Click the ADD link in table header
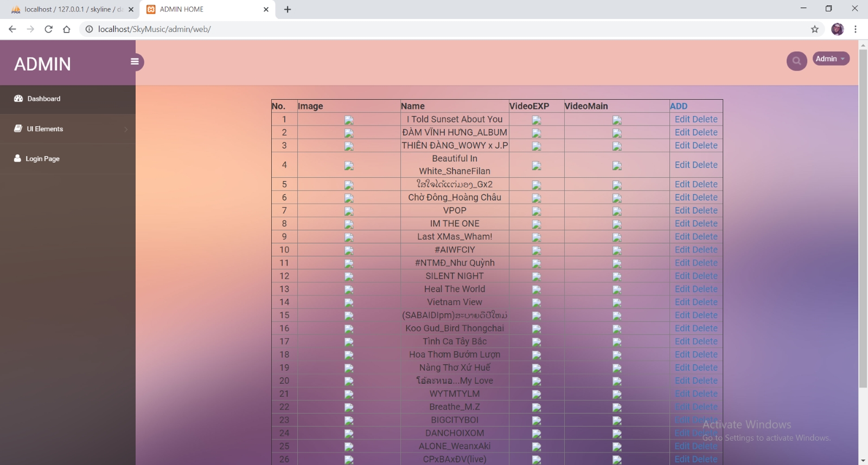Viewport: 868px width, 465px height. click(x=679, y=106)
